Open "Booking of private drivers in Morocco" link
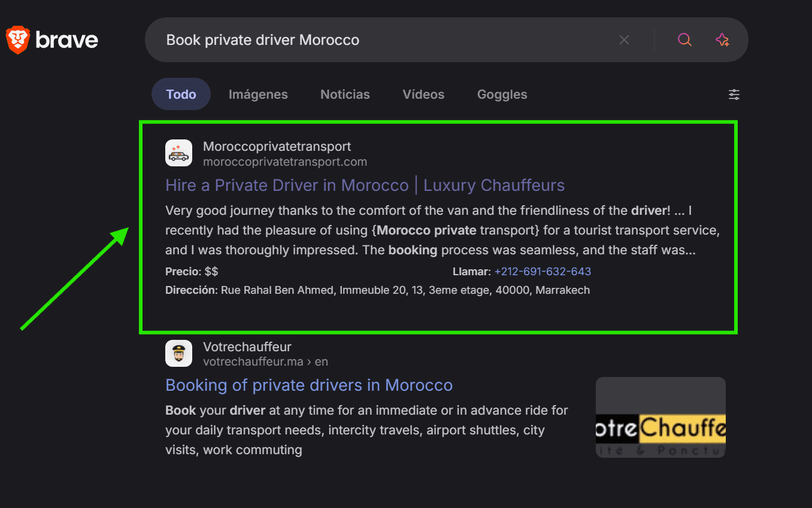Image resolution: width=812 pixels, height=508 pixels. (x=308, y=385)
